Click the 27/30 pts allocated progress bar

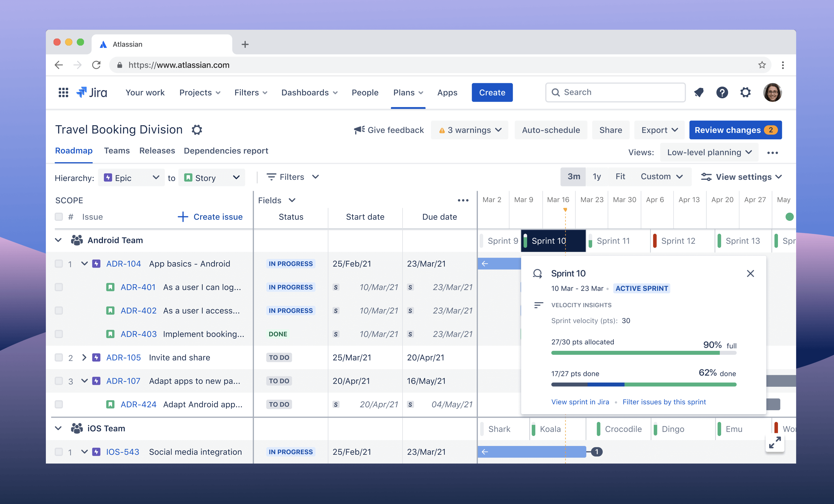tap(643, 353)
